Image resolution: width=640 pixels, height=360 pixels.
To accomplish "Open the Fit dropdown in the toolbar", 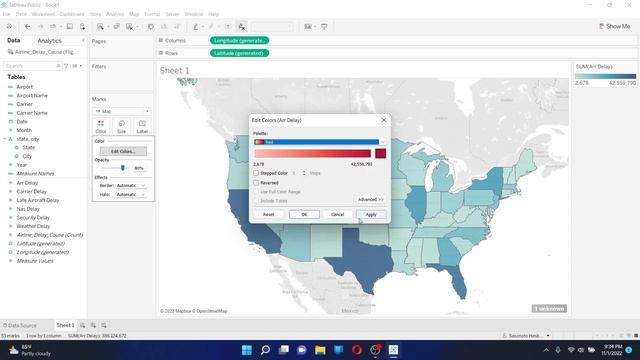I will click(x=272, y=27).
